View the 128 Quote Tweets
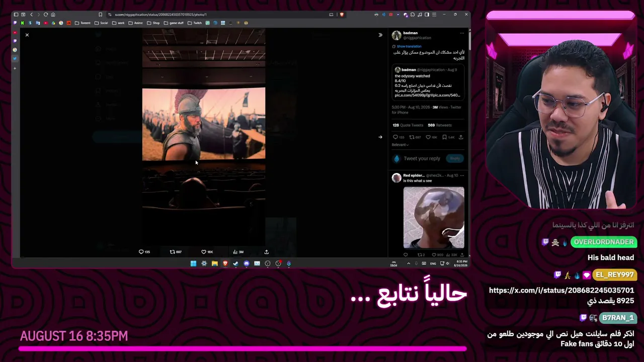Screen dimensions: 644x362 408,125
